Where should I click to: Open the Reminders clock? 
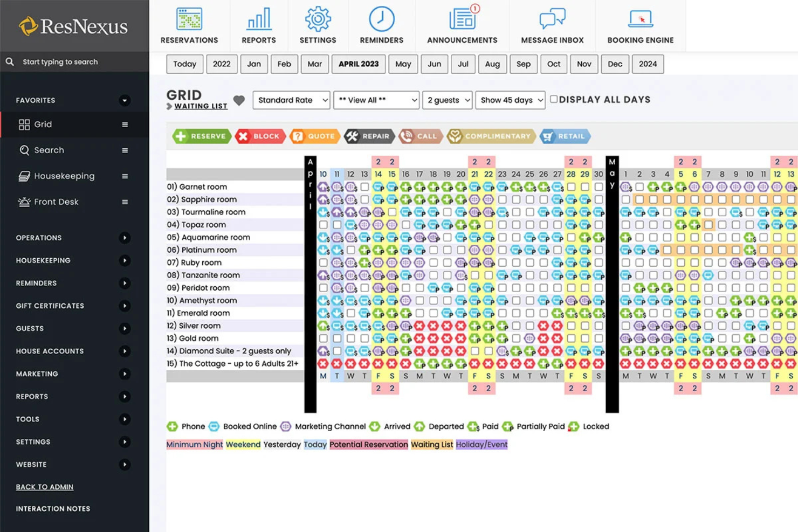[x=381, y=25]
